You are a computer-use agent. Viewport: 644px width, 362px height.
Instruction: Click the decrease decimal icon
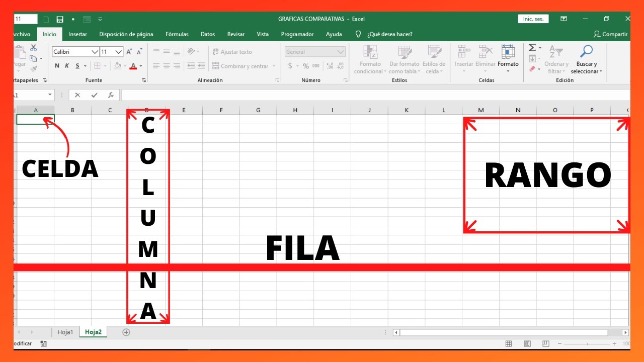click(341, 66)
